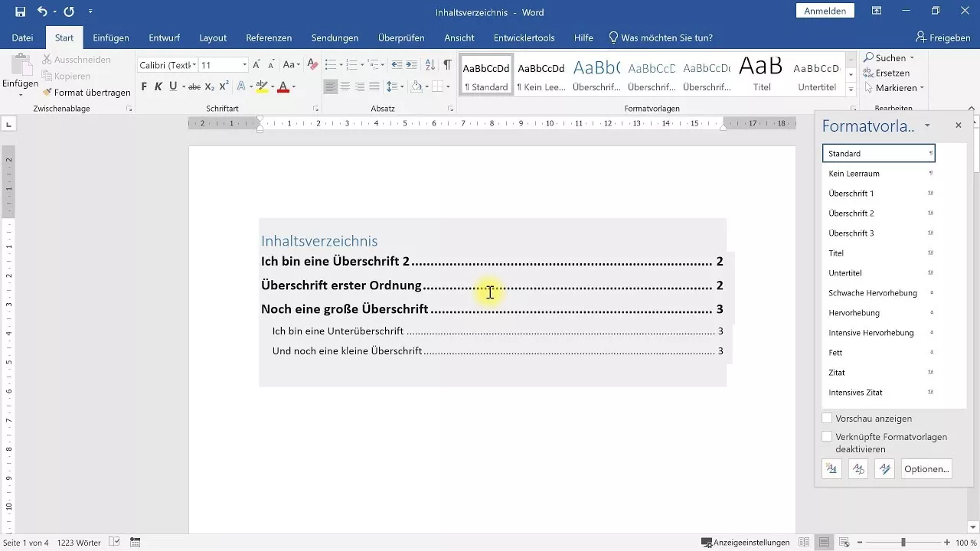The height and width of the screenshot is (551, 980).
Task: Switch to the Referenzen ribbon tab
Action: [269, 37]
